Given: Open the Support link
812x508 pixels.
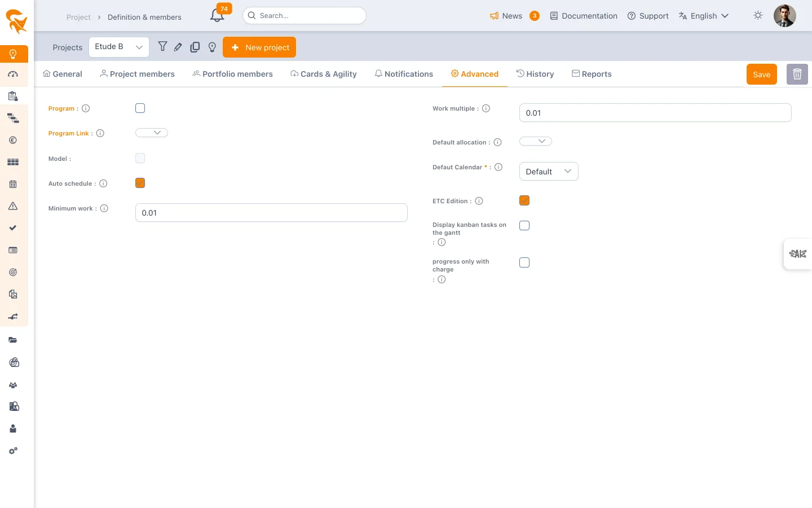Looking at the screenshot, I should [x=648, y=16].
